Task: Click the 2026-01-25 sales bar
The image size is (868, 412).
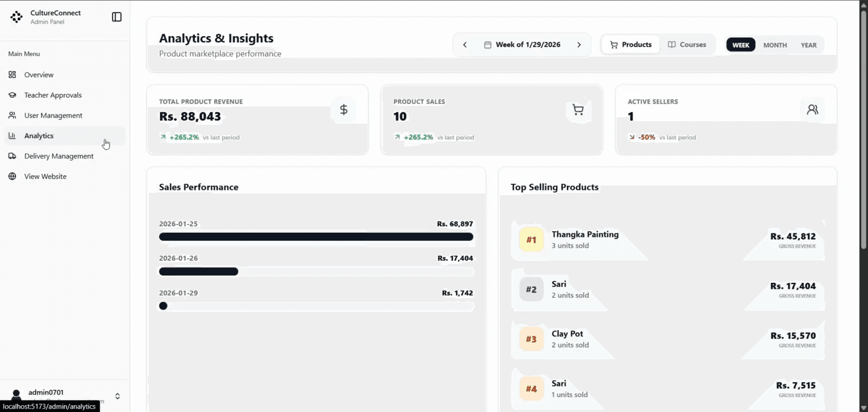Action: coord(316,237)
